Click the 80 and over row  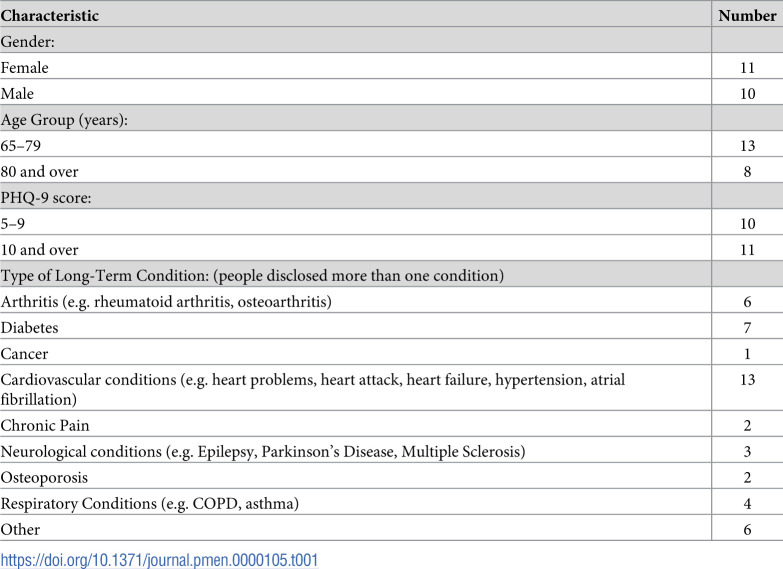click(392, 171)
